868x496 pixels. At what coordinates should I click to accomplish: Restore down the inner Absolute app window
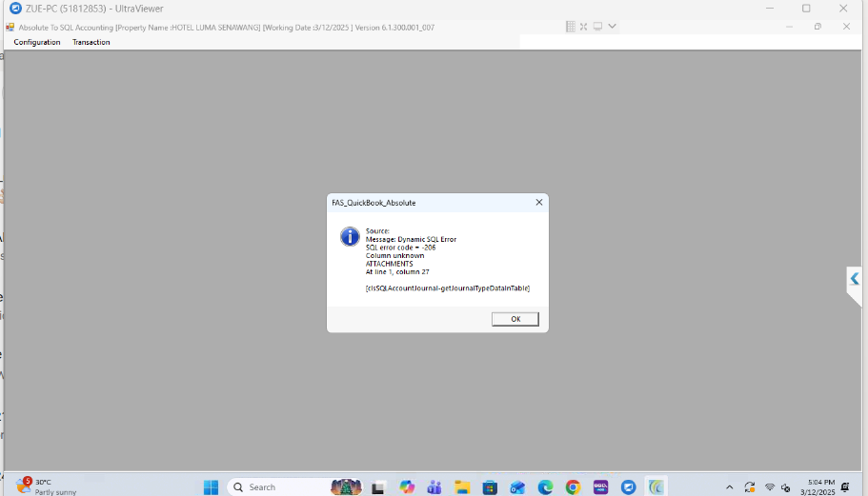pos(818,27)
